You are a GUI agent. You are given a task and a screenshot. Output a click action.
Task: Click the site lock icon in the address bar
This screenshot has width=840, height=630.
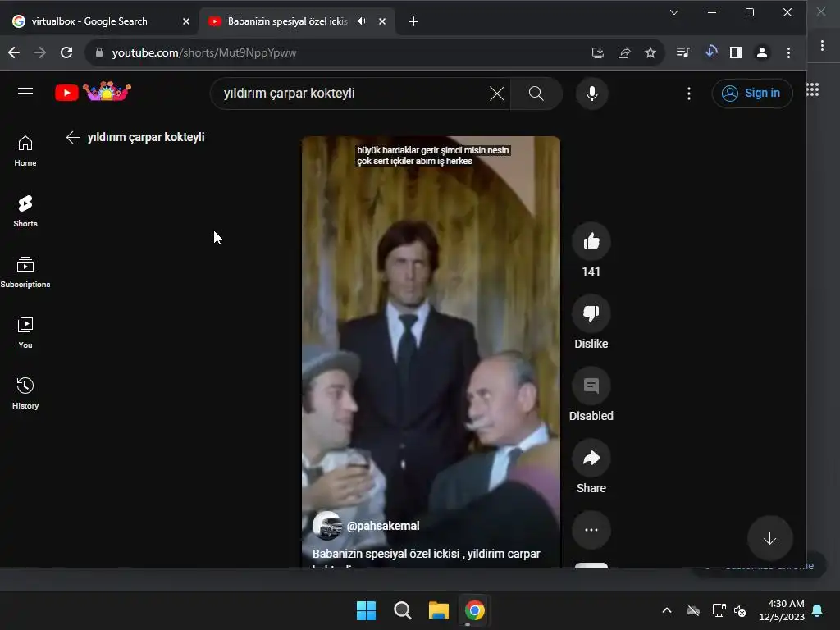pos(99,52)
